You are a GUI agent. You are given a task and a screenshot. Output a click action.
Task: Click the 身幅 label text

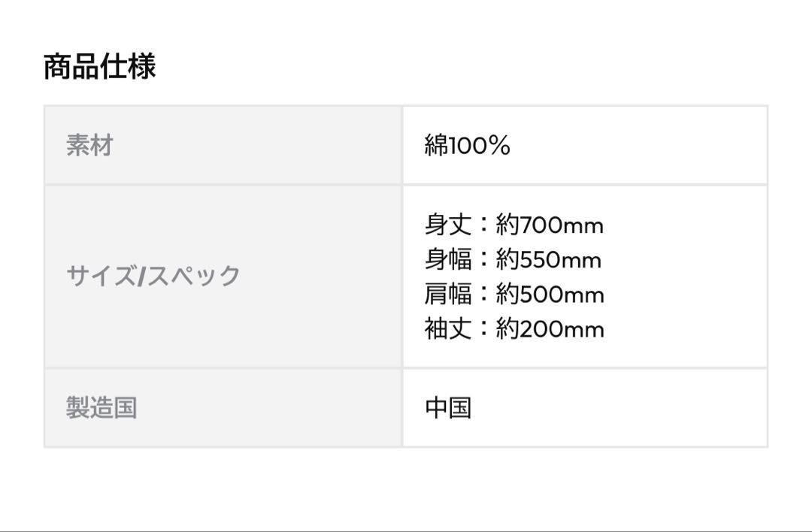coord(448,259)
